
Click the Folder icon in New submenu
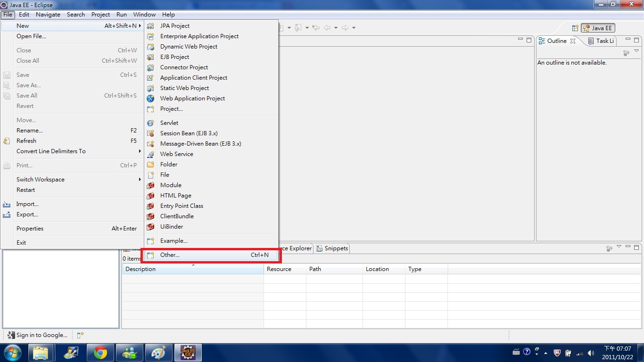coord(150,165)
